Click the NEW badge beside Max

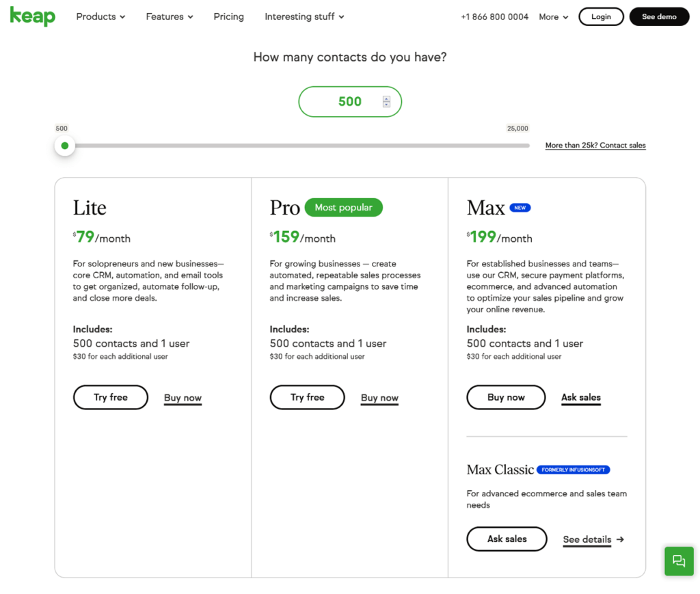click(x=520, y=208)
